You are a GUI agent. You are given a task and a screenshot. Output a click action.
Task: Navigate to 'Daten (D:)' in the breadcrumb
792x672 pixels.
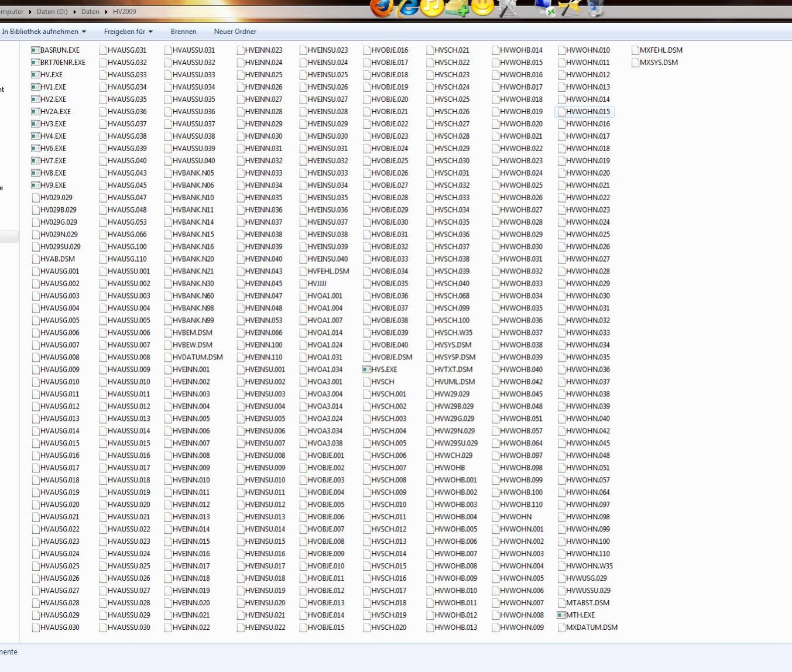[x=52, y=12]
